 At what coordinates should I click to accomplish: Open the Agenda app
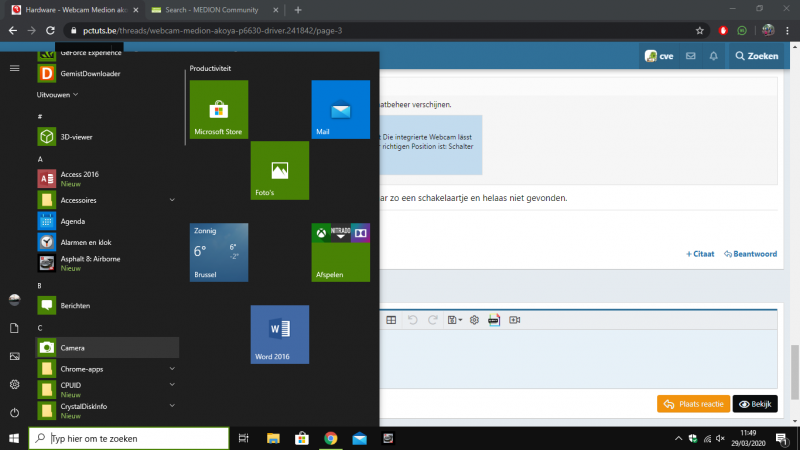107,221
